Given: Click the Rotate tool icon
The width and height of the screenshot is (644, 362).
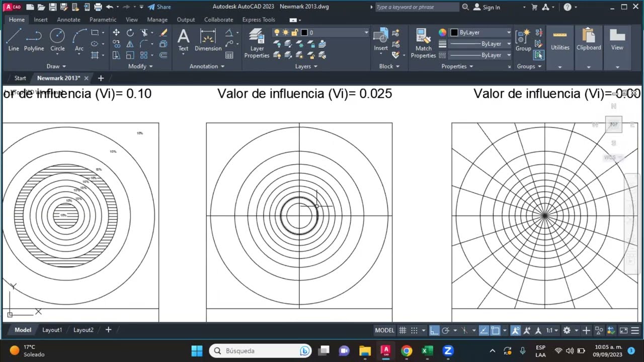Looking at the screenshot, I should (130, 33).
